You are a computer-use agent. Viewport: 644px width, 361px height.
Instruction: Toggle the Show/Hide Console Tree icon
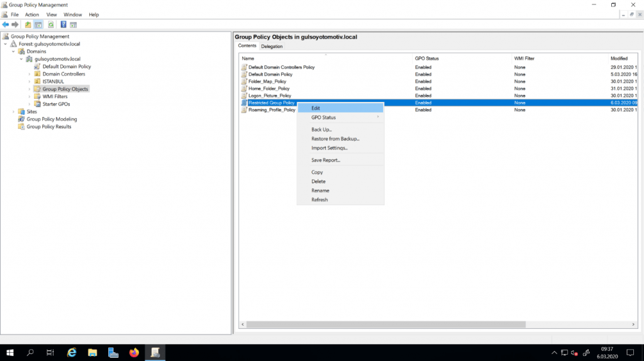38,25
